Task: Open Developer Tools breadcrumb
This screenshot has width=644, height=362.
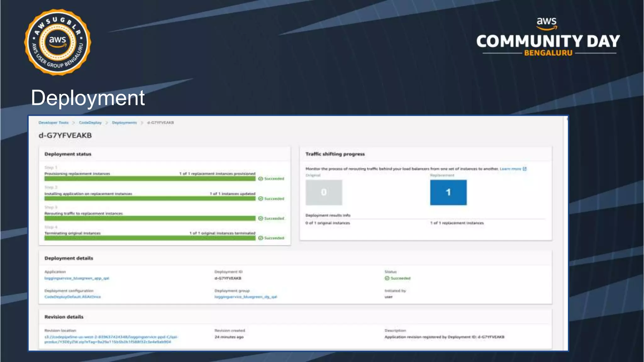Action: click(x=53, y=123)
